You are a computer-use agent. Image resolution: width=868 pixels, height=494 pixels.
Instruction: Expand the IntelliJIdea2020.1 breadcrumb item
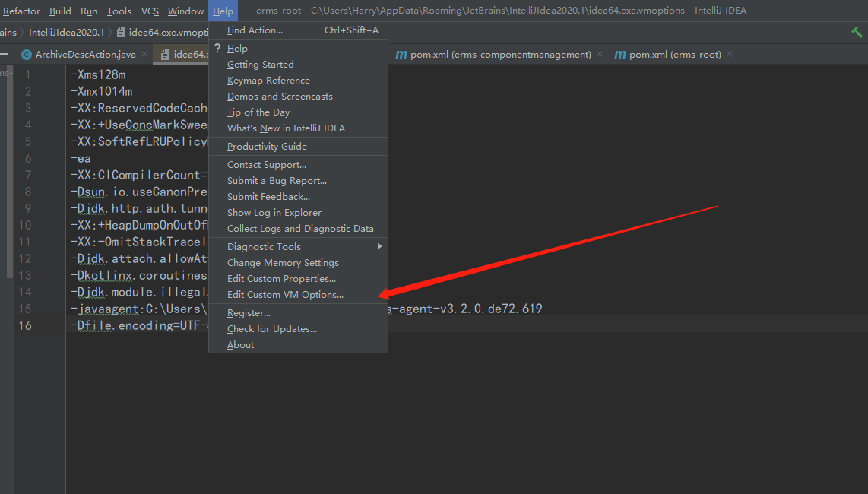(x=65, y=33)
